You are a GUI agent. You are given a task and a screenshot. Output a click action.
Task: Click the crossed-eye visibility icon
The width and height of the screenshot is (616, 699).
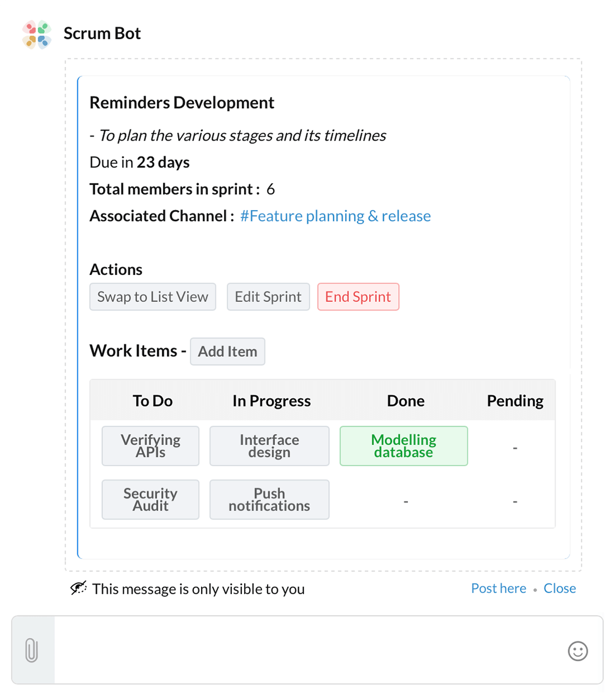coord(78,588)
